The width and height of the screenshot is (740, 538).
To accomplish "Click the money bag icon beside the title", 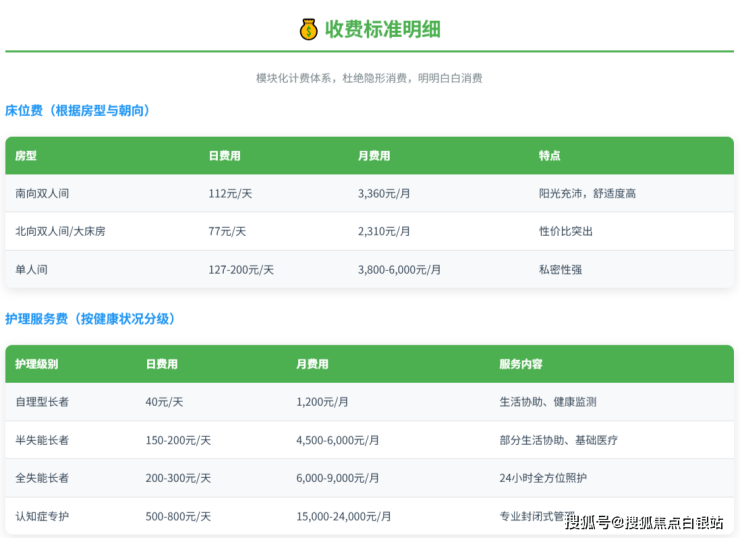I will pos(308,29).
